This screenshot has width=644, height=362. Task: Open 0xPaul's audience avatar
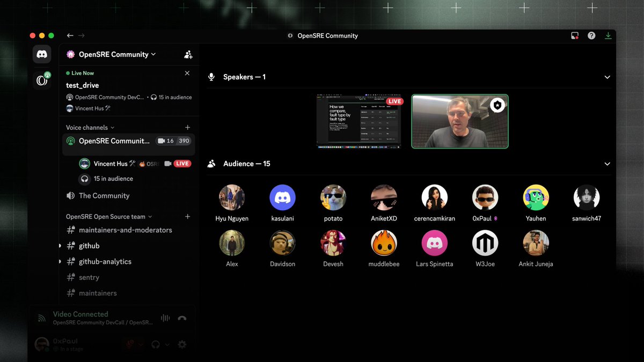coord(485,197)
